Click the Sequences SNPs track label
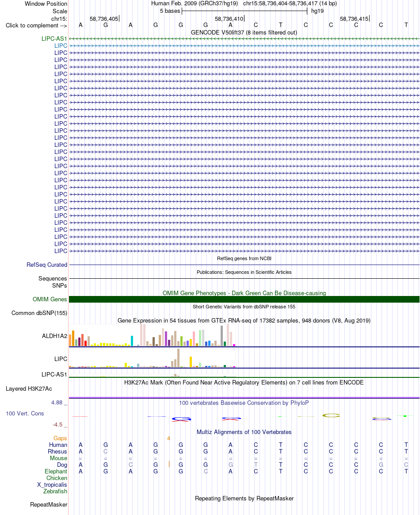 (x=53, y=282)
